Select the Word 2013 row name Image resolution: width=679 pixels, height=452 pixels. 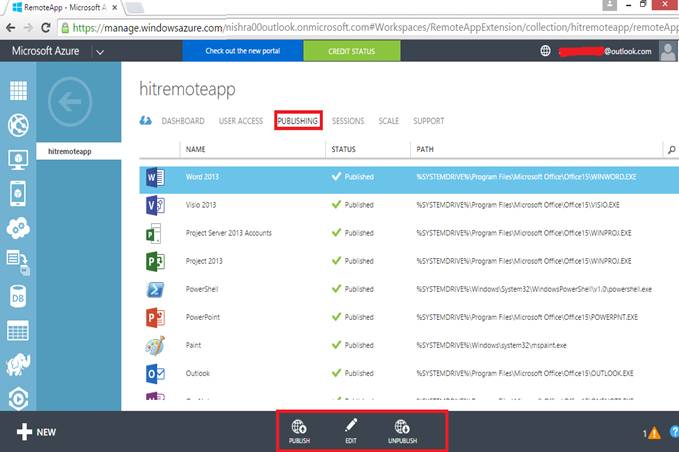pyautogui.click(x=202, y=177)
